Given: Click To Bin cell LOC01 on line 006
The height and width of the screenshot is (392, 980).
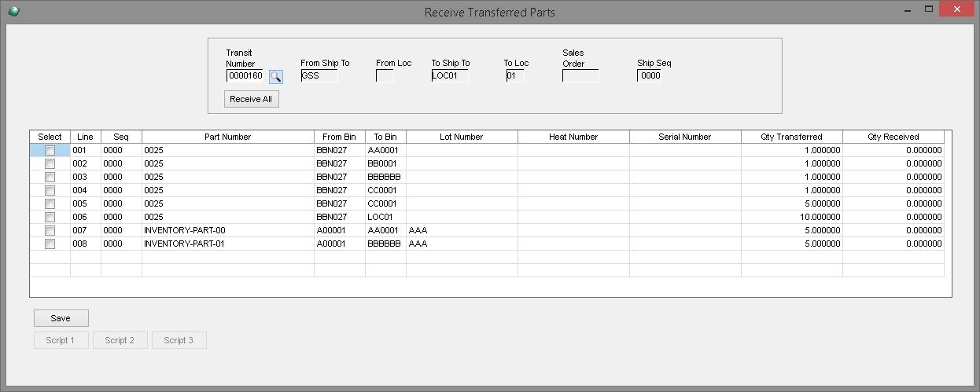Looking at the screenshot, I should coord(385,218).
